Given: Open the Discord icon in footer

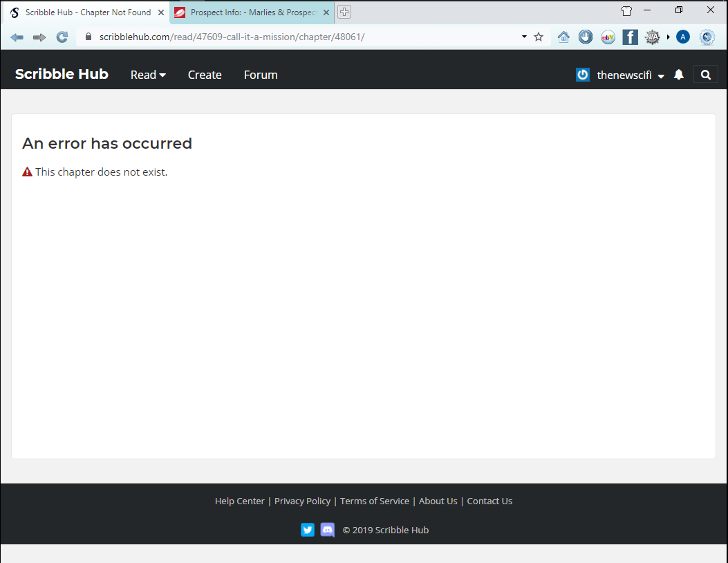Looking at the screenshot, I should coord(328,530).
